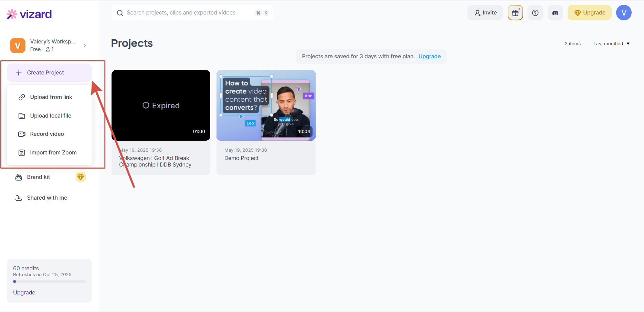Screen dimensions: 644x312
Task: Click Upgrade link in the credits box
Action: pos(24,292)
